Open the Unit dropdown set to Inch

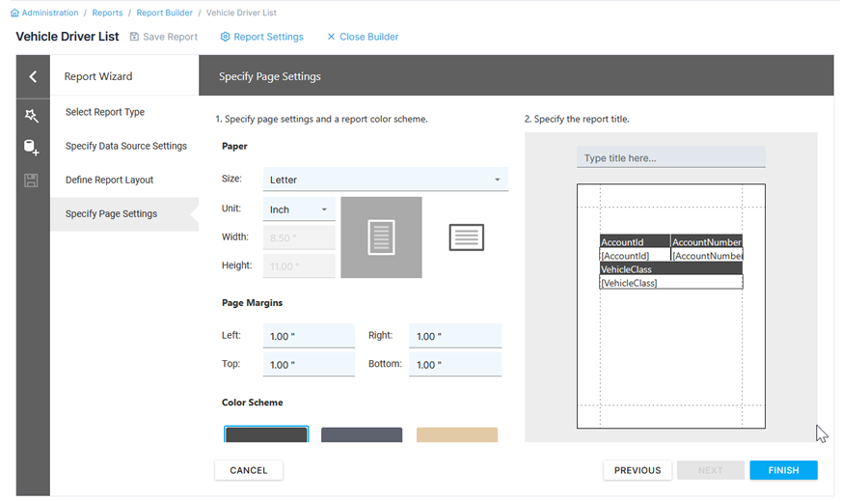pyautogui.click(x=299, y=209)
